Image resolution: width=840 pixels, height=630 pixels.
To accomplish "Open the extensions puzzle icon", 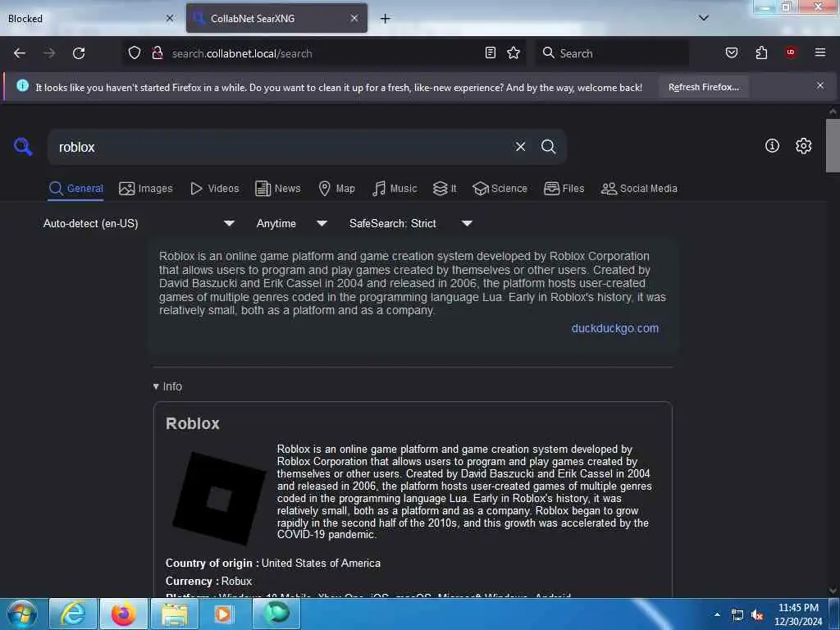I will click(761, 52).
